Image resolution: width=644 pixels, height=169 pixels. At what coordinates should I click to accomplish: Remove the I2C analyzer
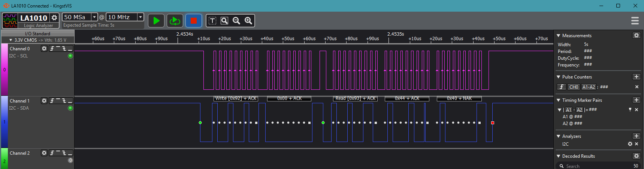637,144
